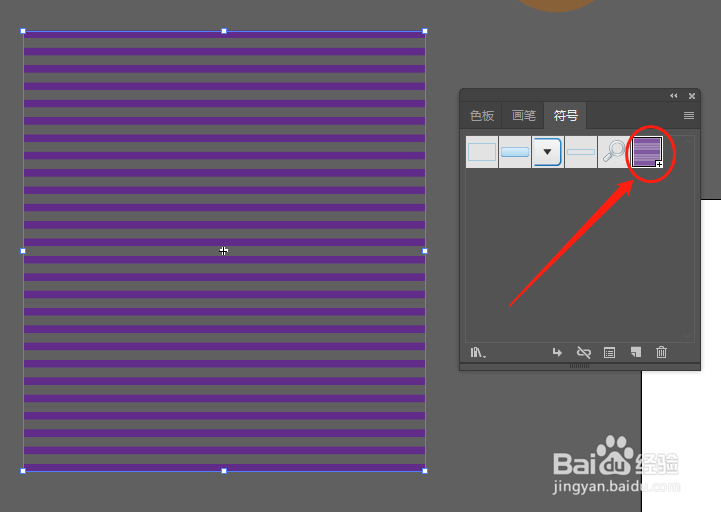Switch to the 画笔 tab

pyautogui.click(x=524, y=115)
